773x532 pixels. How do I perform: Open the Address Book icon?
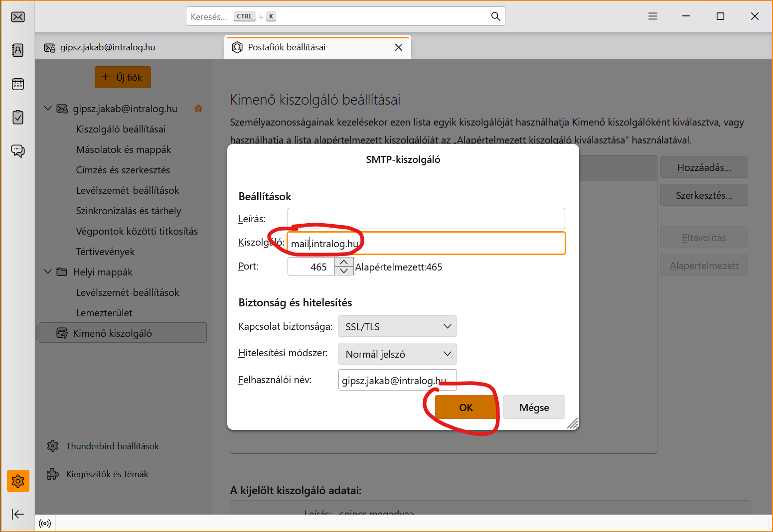[18, 50]
